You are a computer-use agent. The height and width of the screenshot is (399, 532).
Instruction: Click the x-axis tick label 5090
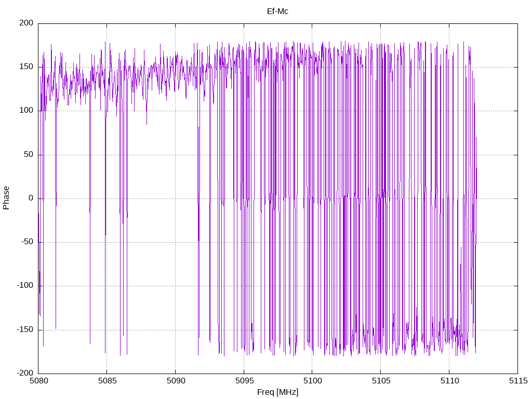pos(176,381)
